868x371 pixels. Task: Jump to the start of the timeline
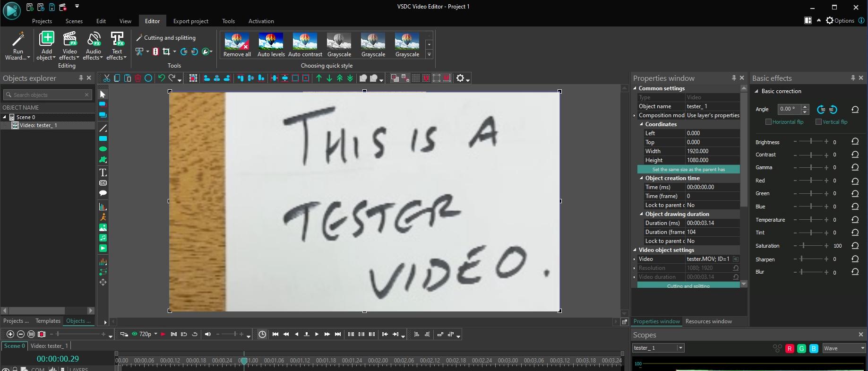(275, 334)
